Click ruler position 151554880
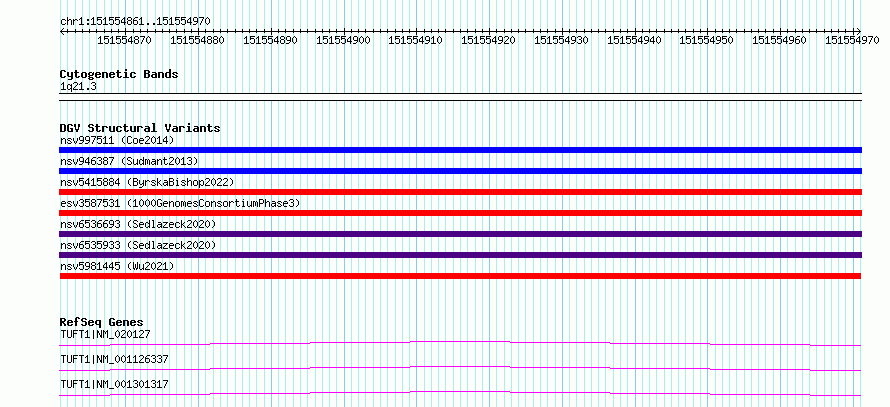890x407 pixels. 197,40
